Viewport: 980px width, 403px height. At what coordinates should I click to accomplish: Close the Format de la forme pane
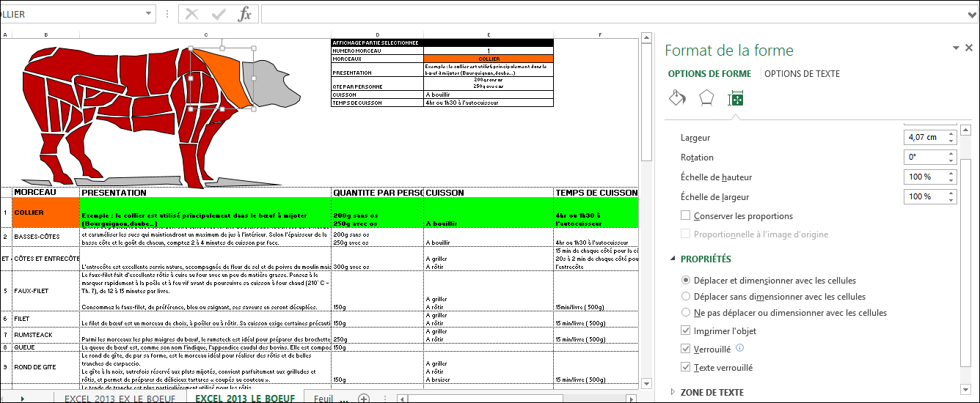pos(969,48)
